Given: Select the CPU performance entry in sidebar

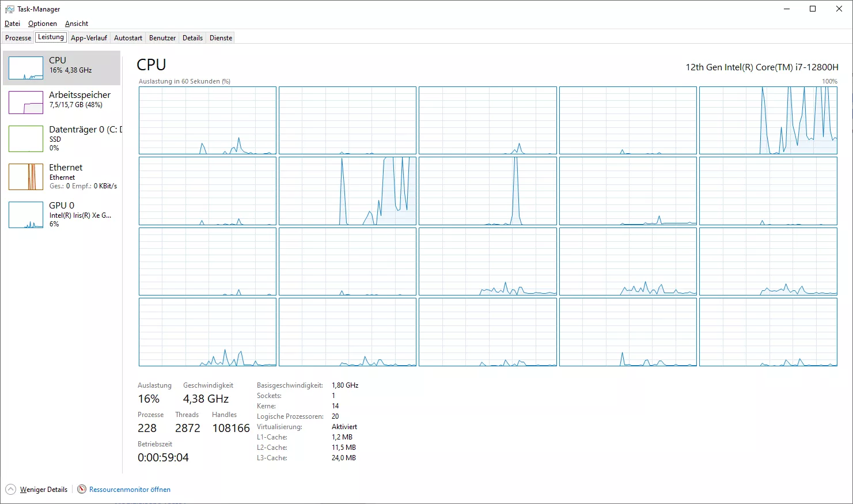Looking at the screenshot, I should tap(62, 68).
